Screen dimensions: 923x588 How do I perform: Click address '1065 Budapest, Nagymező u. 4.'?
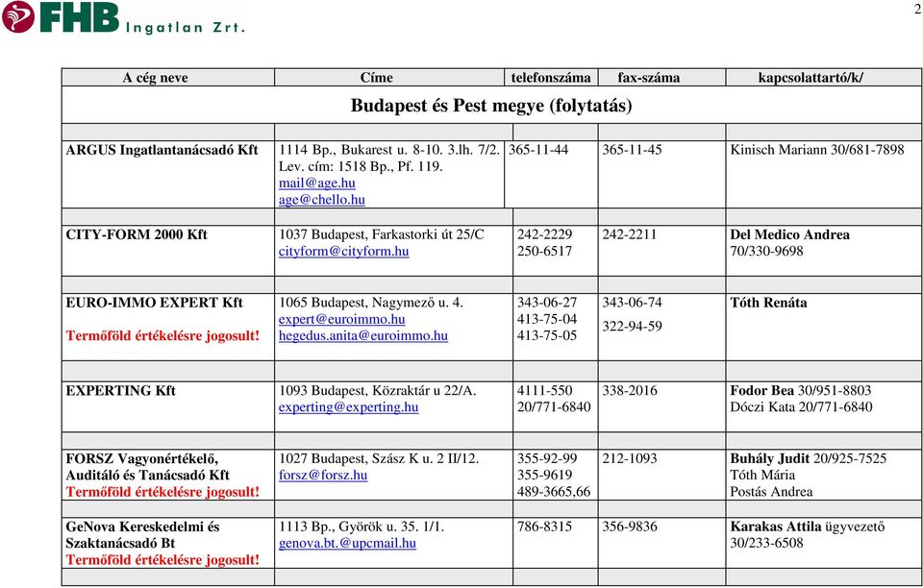click(371, 303)
